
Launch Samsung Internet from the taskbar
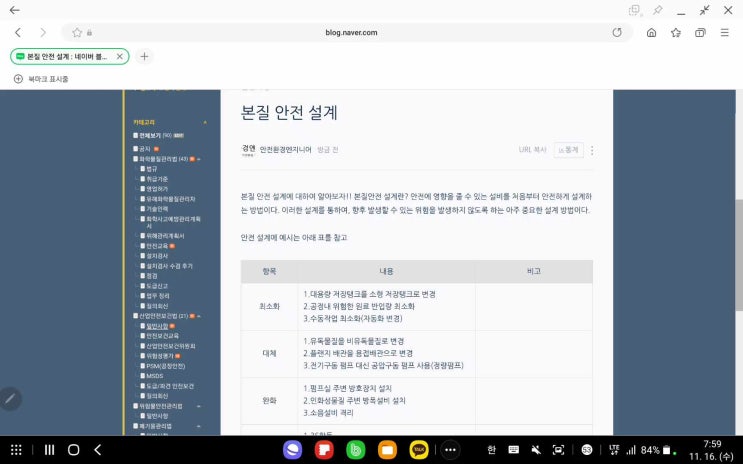292,450
